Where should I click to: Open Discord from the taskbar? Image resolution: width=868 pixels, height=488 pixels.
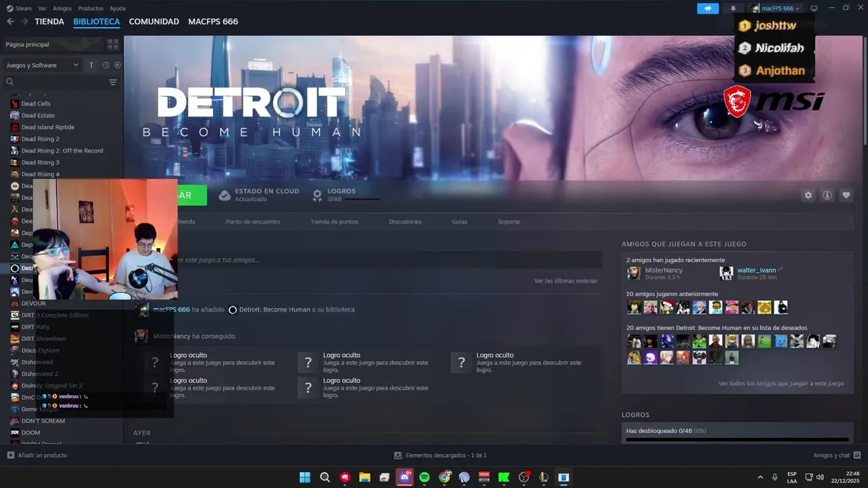coord(405,477)
